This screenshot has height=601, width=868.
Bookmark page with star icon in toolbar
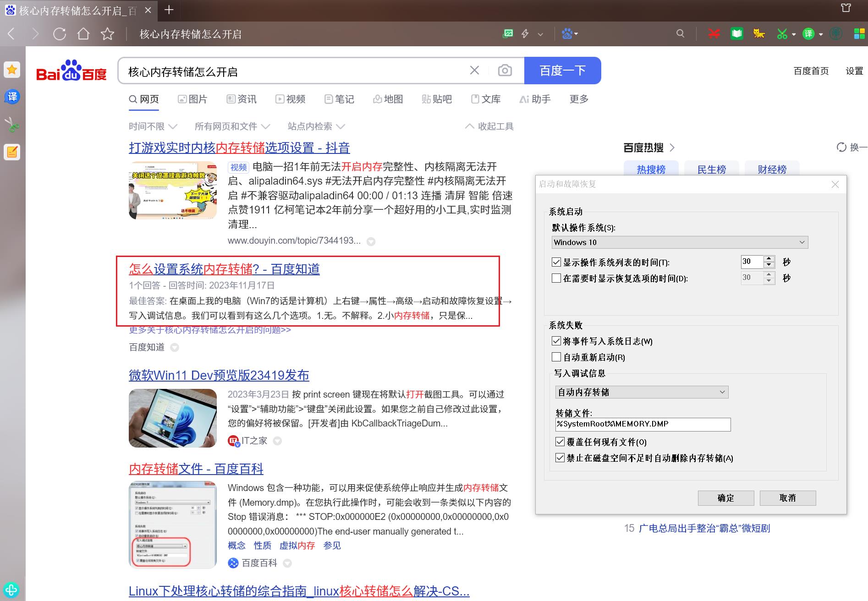click(x=108, y=34)
